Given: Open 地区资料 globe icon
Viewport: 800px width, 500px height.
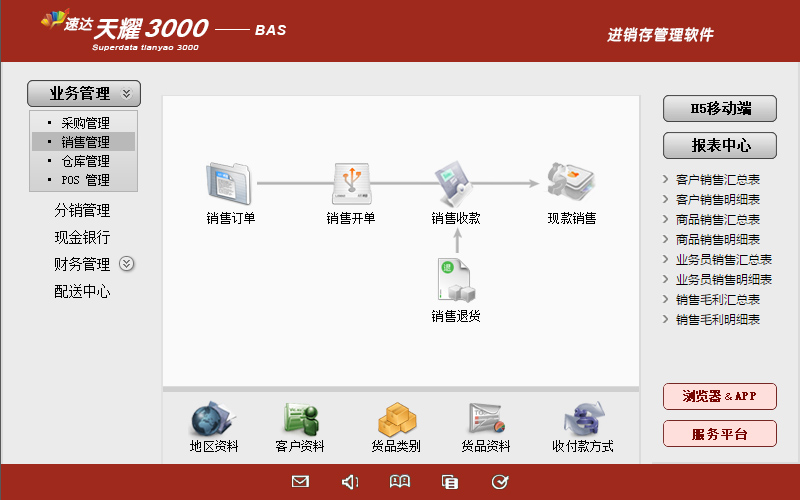Looking at the screenshot, I should coord(214,418).
